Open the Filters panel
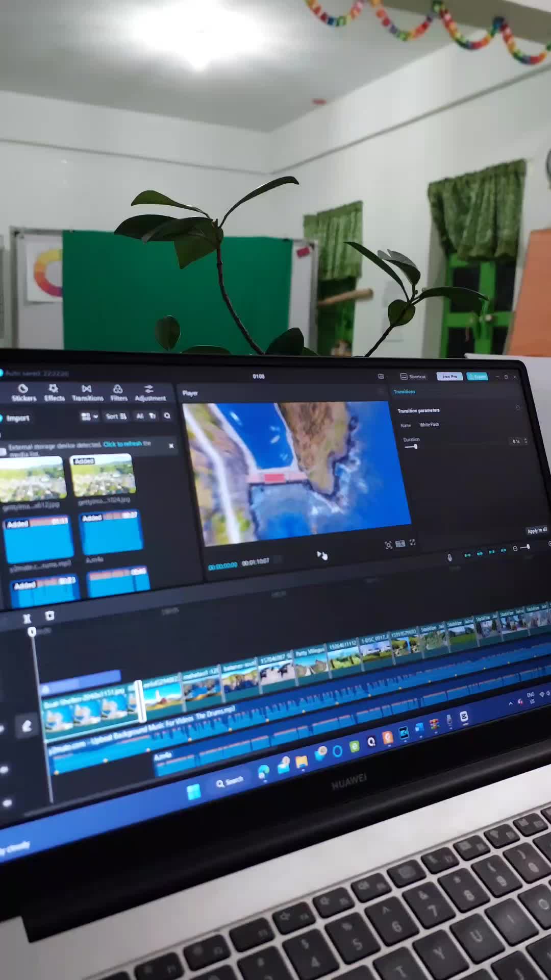This screenshot has height=980, width=551. (118, 393)
